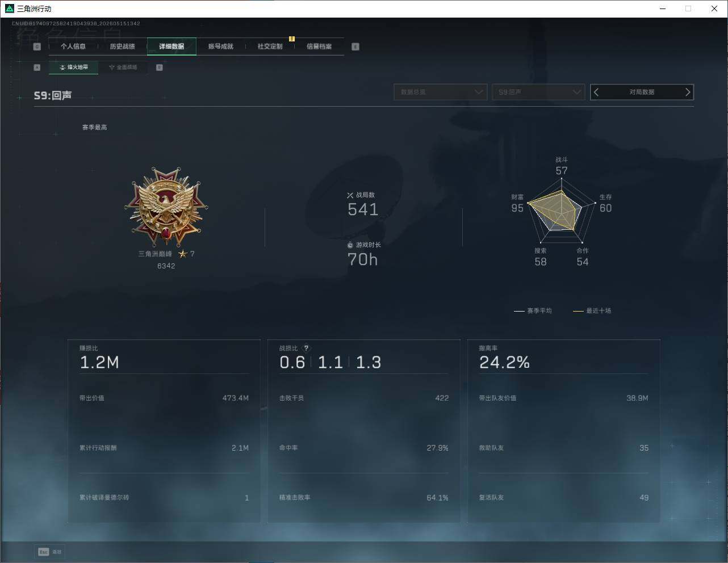Click the 赛季平均 legend entry
Screen dimensions: 728x563
click(533, 311)
